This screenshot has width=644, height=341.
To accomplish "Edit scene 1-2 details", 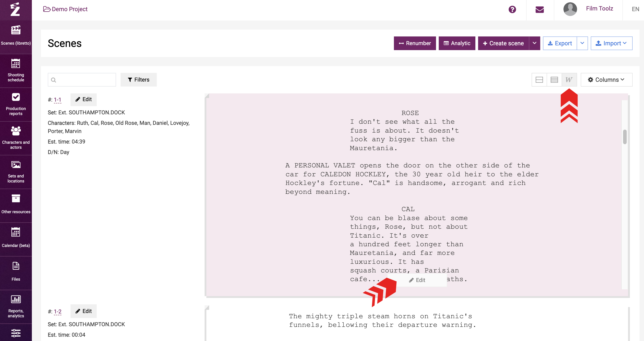I will 84,311.
